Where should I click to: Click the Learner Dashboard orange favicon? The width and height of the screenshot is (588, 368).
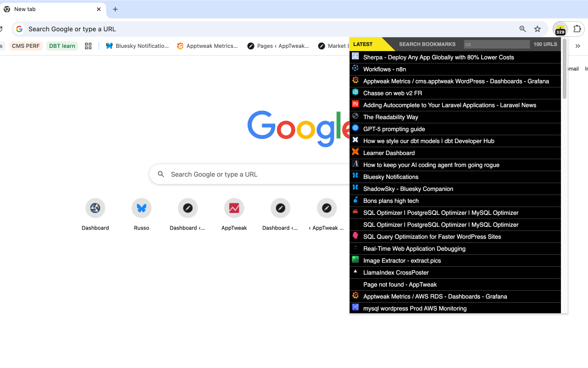pyautogui.click(x=355, y=152)
